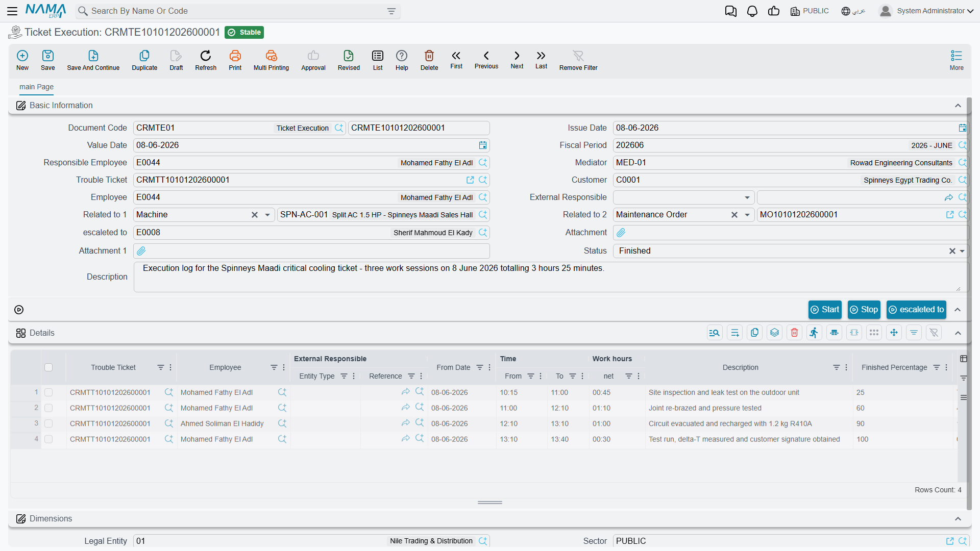This screenshot has width=980, height=551.
Task: Open the notifications bell
Action: [752, 11]
